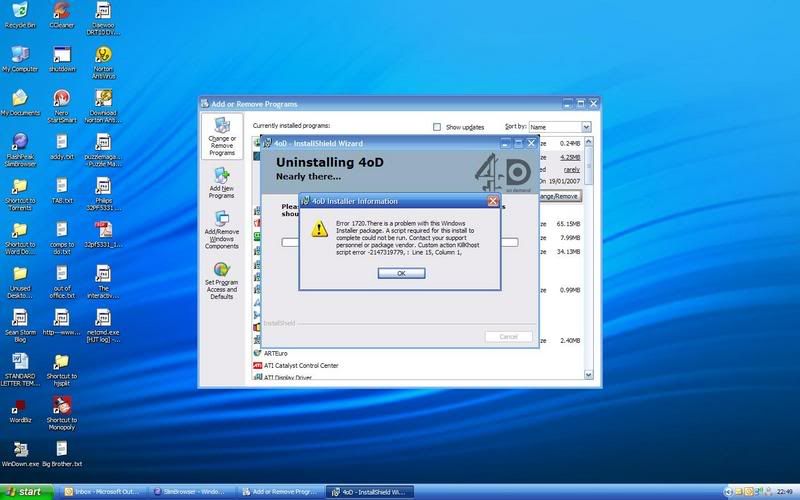Select netcmd.exe HJT log desktop file

coord(103,326)
